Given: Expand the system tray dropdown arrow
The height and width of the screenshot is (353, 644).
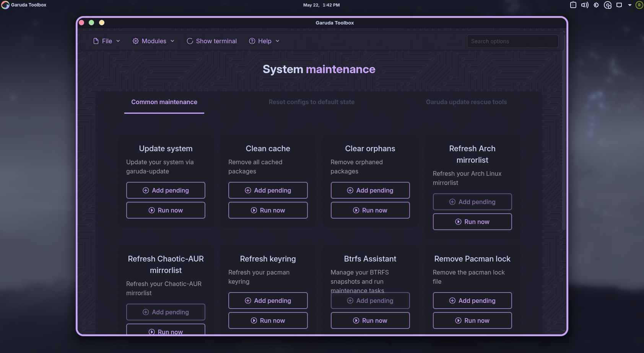Looking at the screenshot, I should point(629,5).
